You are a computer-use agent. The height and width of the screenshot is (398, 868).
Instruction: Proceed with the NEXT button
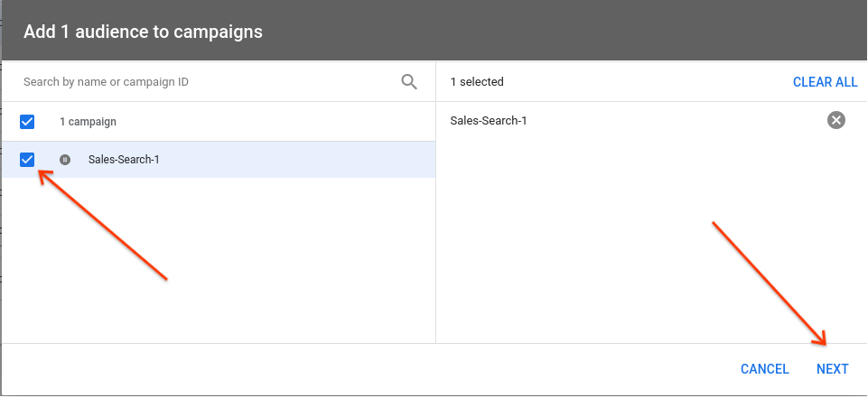832,369
